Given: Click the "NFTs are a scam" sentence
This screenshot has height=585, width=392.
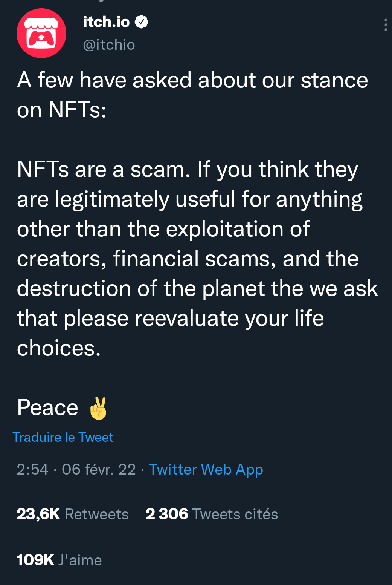Looking at the screenshot, I should click(x=104, y=169).
